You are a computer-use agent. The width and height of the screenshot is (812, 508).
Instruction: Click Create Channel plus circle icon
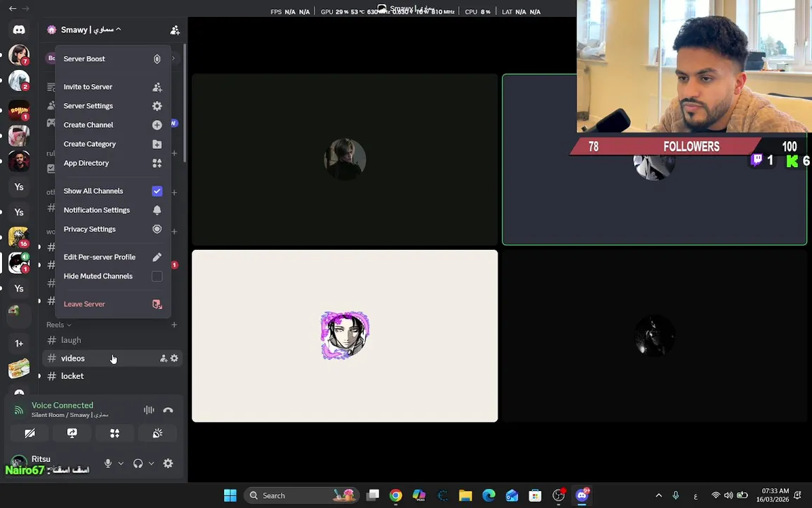pyautogui.click(x=157, y=125)
